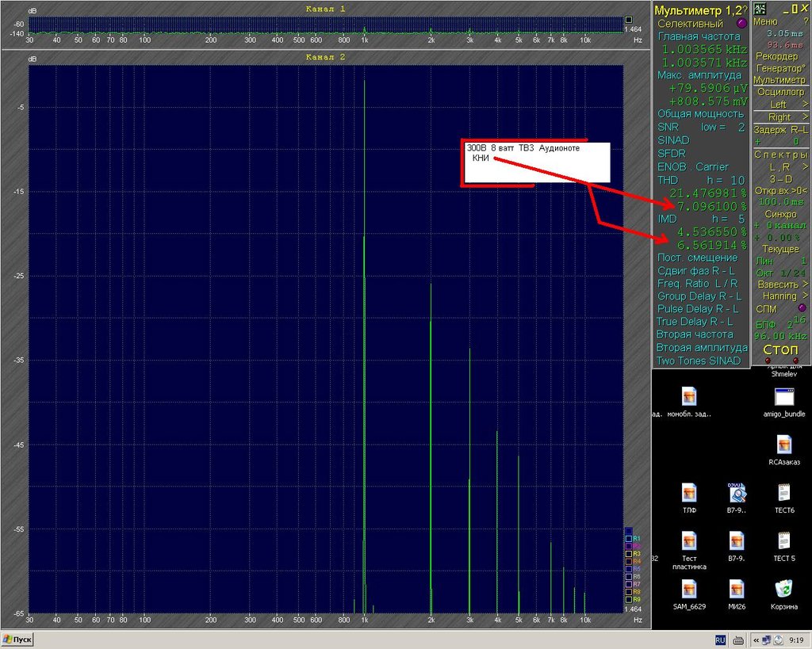Open the Тест пластинка desktop file

[689, 550]
